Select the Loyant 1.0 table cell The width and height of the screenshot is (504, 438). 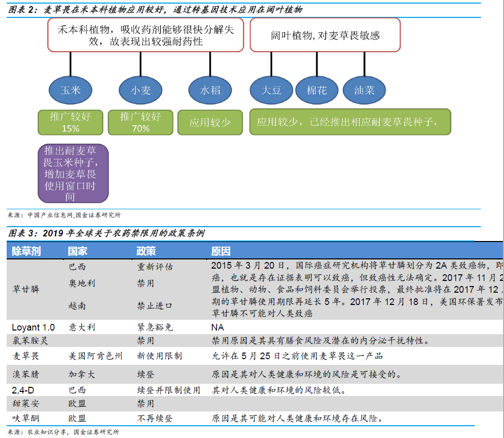[x=33, y=327]
